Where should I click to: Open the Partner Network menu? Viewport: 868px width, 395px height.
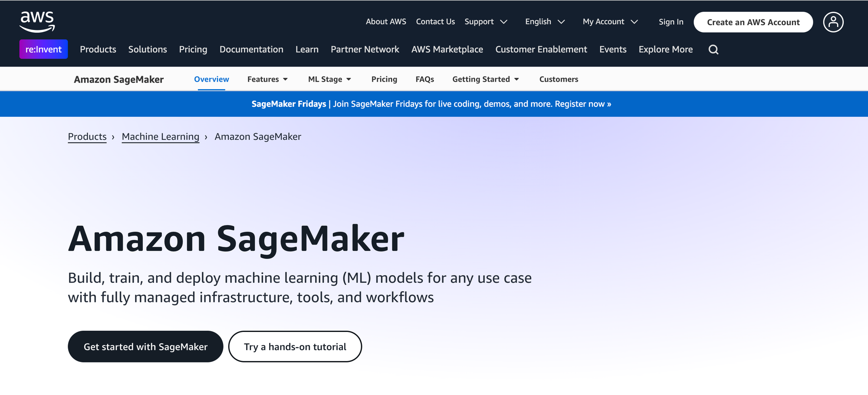(365, 50)
